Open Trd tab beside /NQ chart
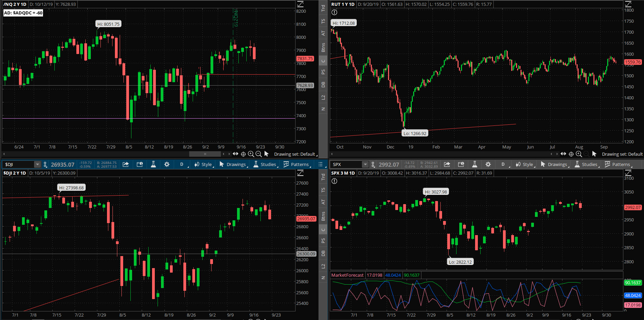This screenshot has width=644, height=320. coord(323,8)
